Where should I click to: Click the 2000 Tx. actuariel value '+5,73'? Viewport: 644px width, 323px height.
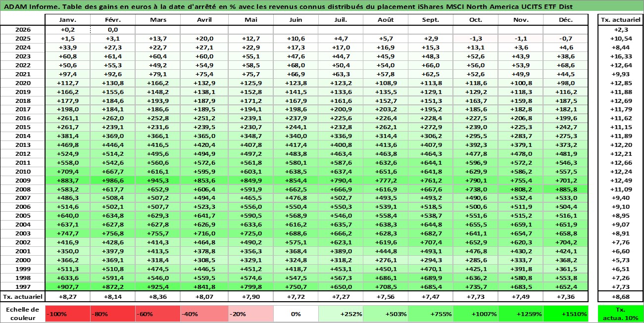click(x=621, y=260)
